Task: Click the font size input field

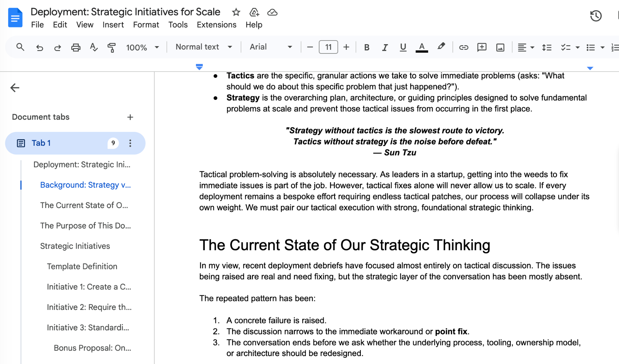Action: coord(328,47)
